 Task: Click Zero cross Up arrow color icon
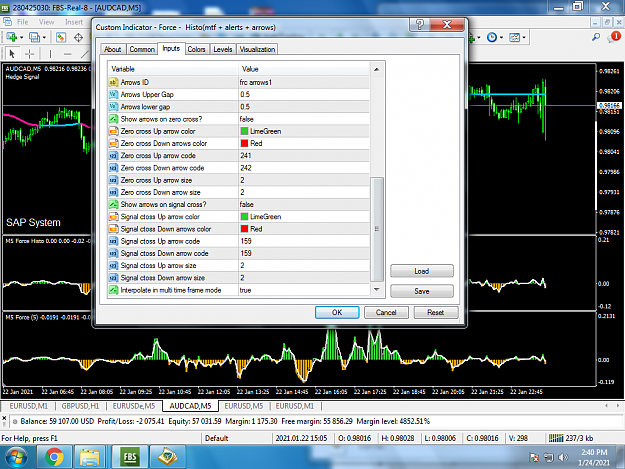coord(114,131)
